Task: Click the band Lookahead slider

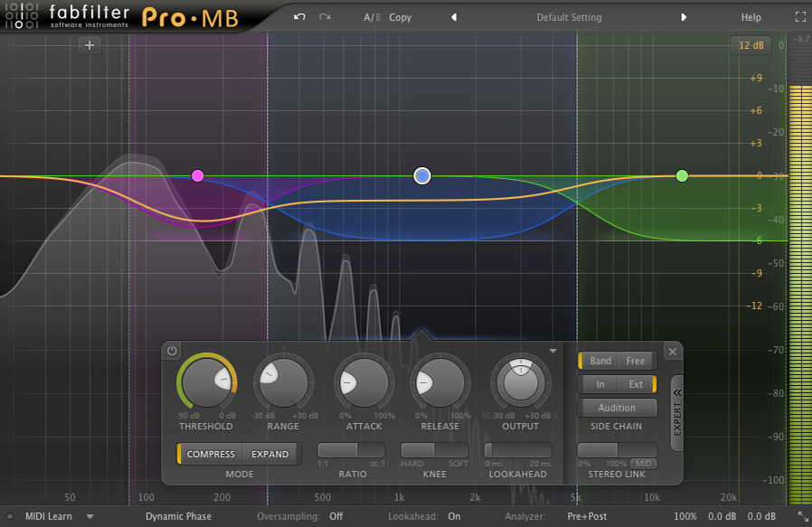Action: (x=517, y=450)
